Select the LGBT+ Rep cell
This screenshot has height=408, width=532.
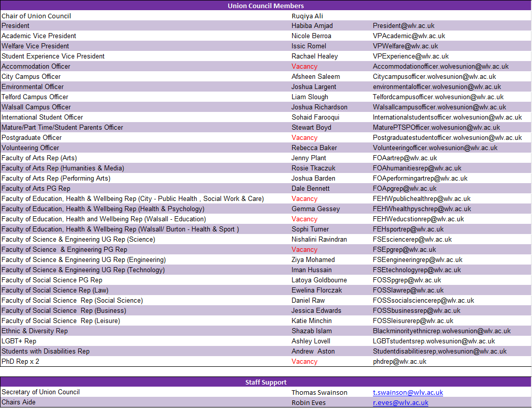[19, 342]
